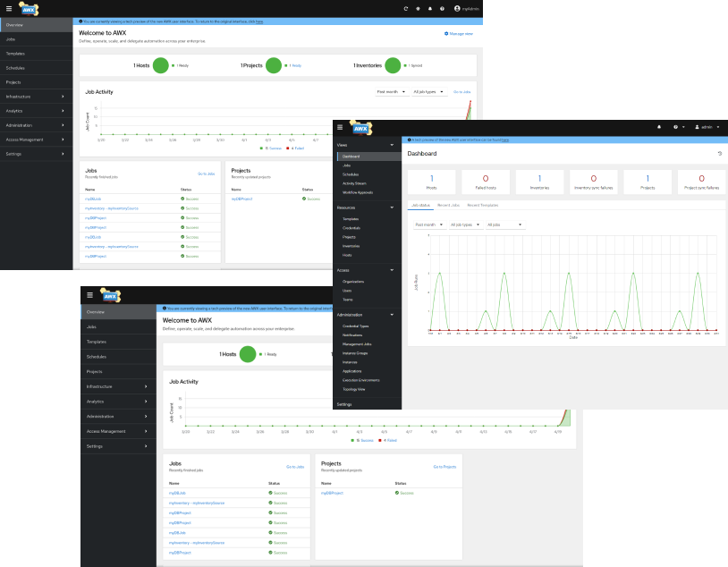The image size is (728, 567).
Task: Click the myAdmin user avatar icon
Action: 455,8
